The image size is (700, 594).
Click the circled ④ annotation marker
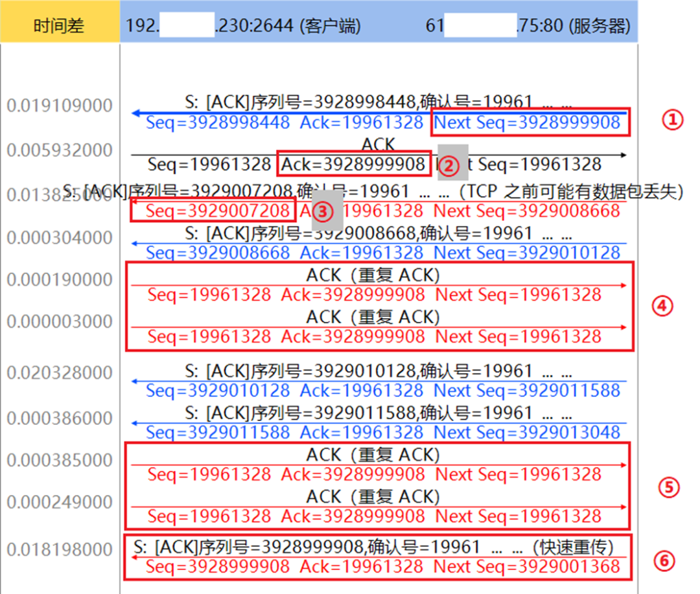click(x=662, y=307)
